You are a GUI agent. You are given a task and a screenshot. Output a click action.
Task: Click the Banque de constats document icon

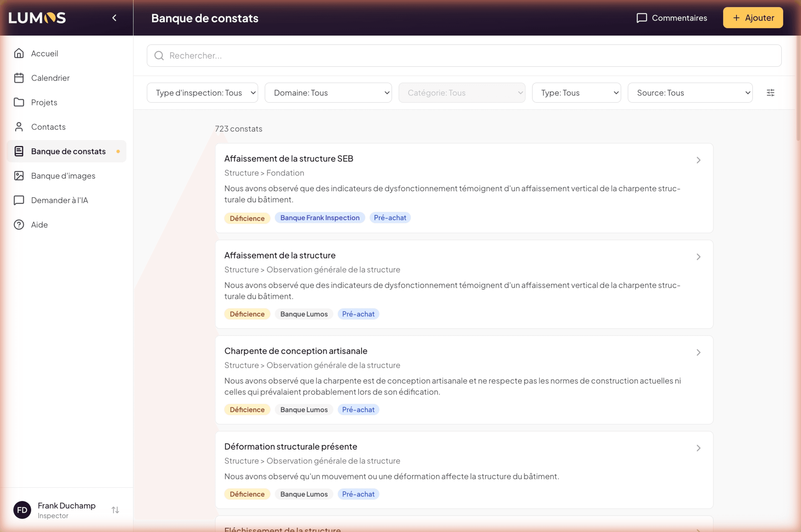pyautogui.click(x=19, y=151)
